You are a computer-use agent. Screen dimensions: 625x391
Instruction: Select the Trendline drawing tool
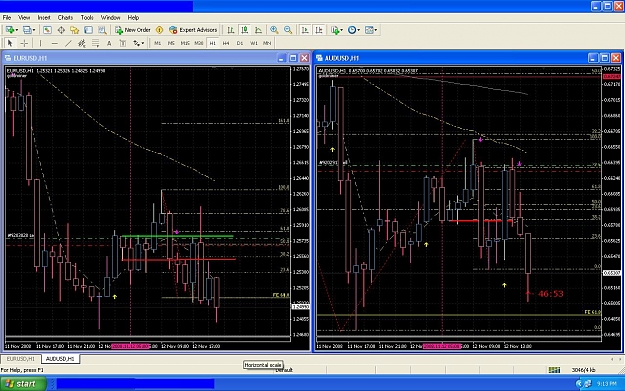[x=68, y=43]
